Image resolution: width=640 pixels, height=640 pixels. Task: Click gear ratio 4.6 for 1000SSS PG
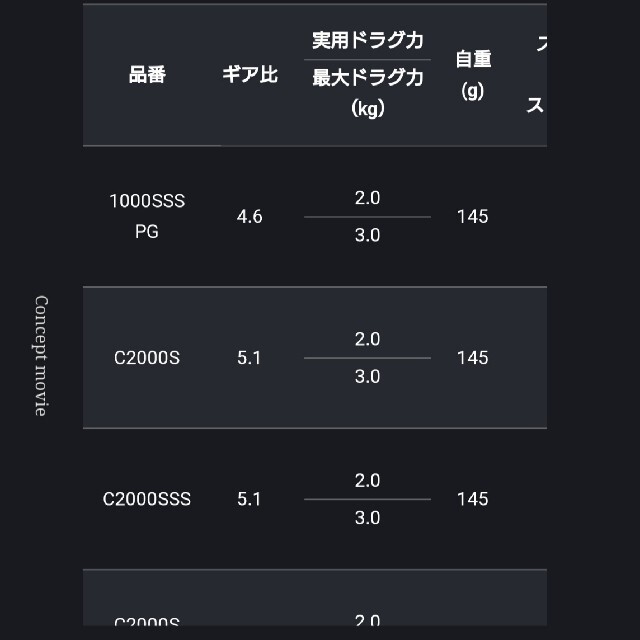(x=249, y=216)
